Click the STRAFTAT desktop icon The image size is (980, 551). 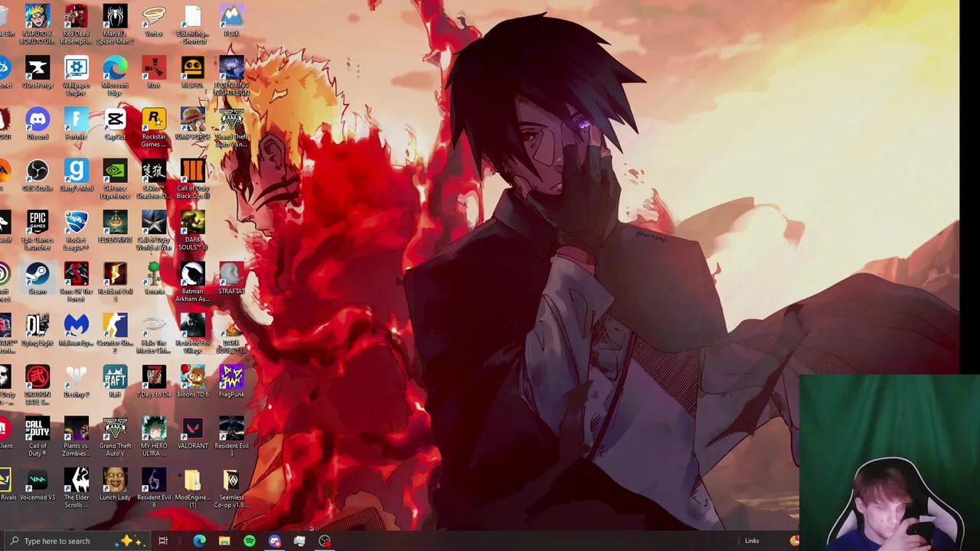click(x=231, y=277)
